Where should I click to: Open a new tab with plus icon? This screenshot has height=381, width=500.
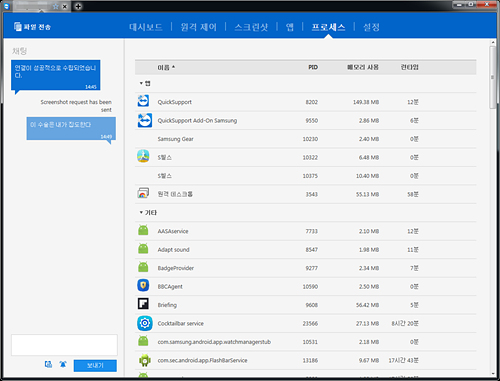click(78, 6)
